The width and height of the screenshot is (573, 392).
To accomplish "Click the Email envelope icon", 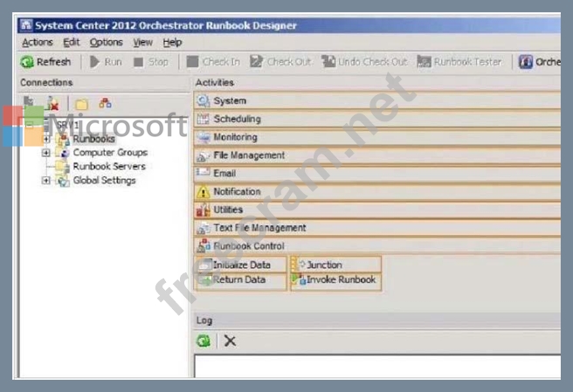I will coord(203,173).
